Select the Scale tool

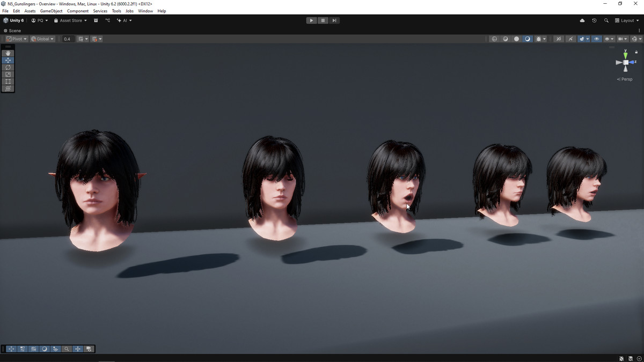tap(8, 74)
